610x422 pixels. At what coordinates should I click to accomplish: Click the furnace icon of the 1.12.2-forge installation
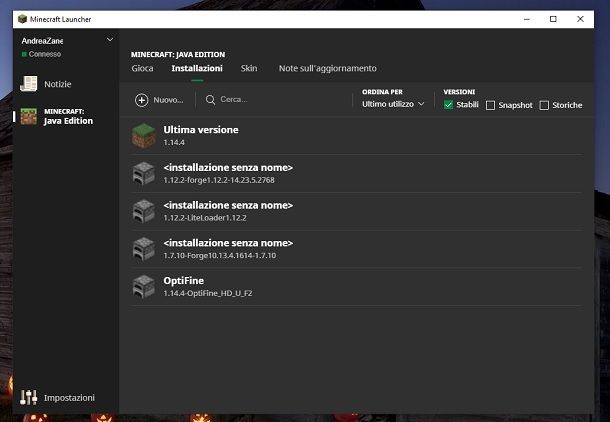coord(144,173)
